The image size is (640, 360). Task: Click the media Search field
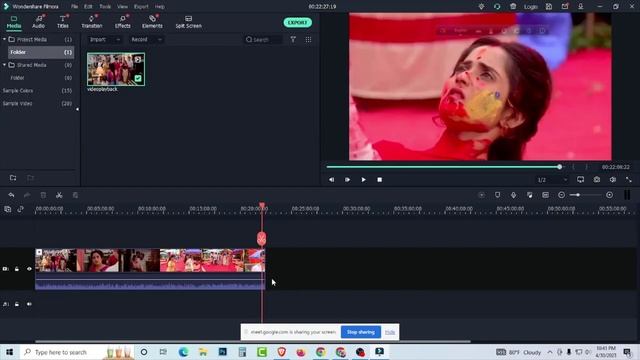point(264,40)
